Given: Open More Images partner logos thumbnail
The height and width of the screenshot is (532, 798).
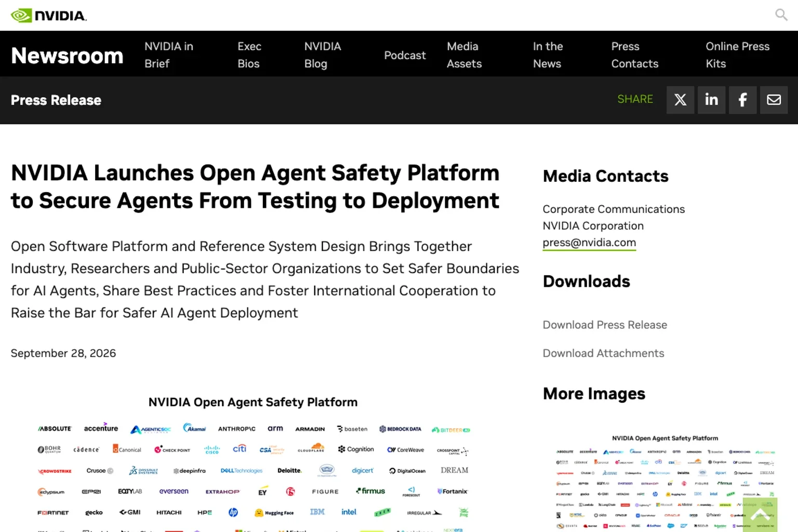Looking at the screenshot, I should pos(665,482).
